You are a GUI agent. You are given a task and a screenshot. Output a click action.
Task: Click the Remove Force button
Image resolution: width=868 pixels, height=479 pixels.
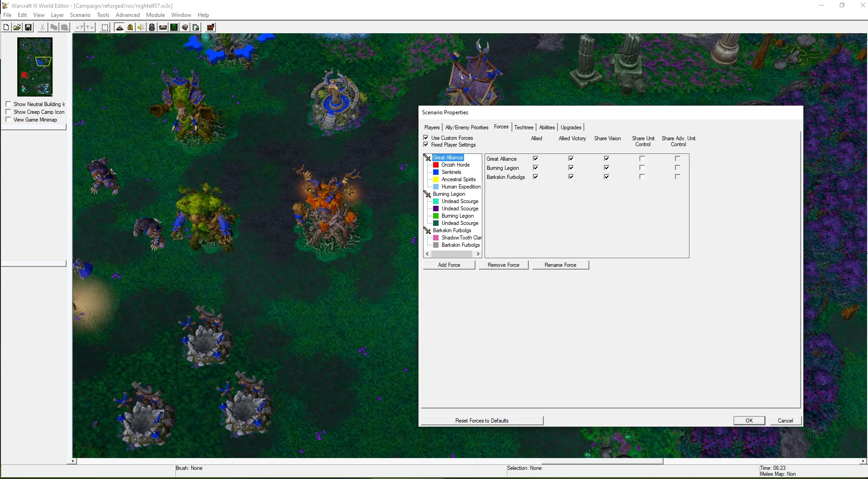503,265
